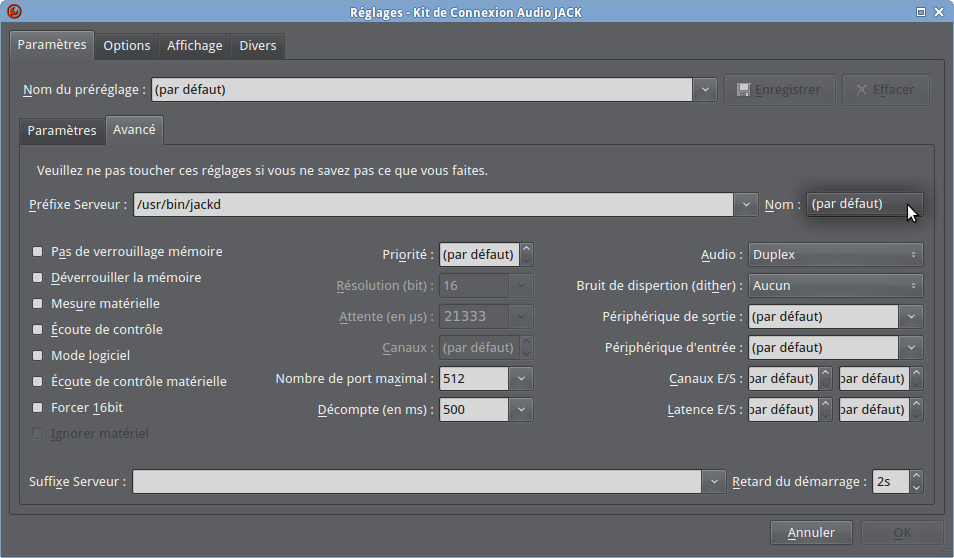The image size is (954, 558).
Task: Open the Affichage tab
Action: [x=195, y=46]
